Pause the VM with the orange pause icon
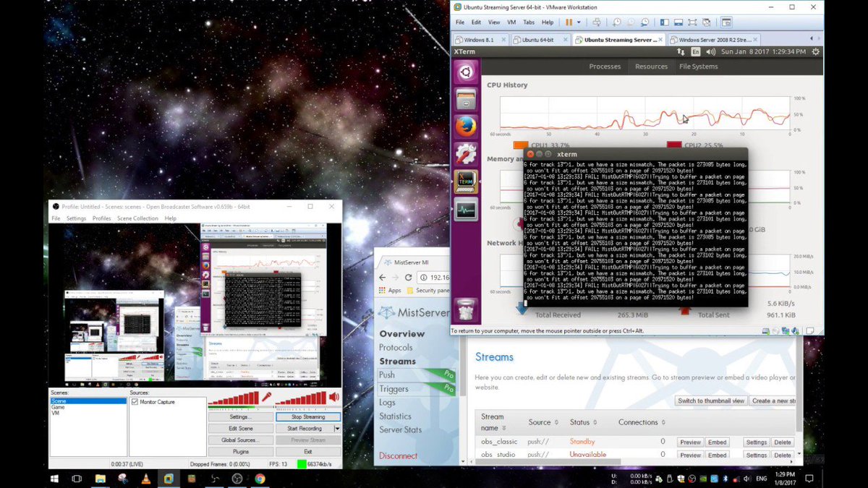The height and width of the screenshot is (488, 868). click(x=569, y=22)
